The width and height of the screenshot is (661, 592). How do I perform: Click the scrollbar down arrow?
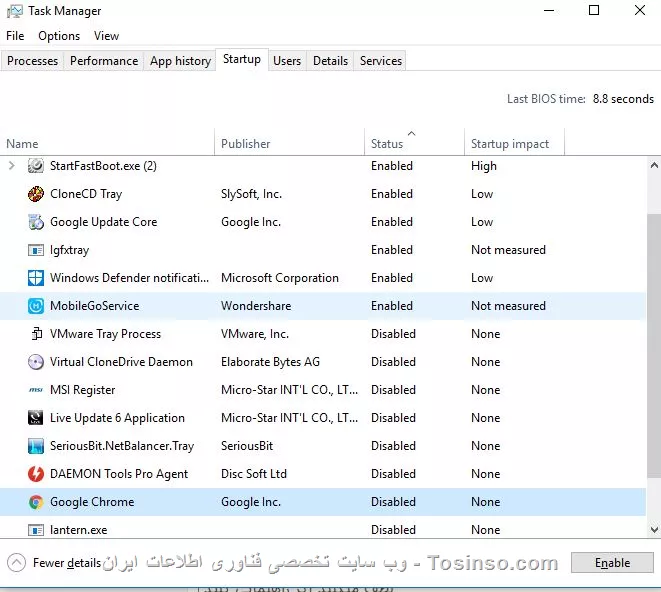tap(654, 530)
